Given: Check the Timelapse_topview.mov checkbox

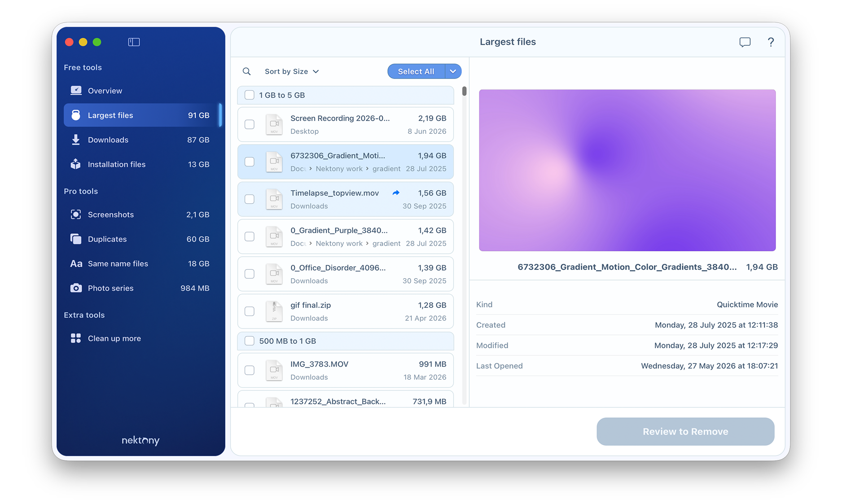Looking at the screenshot, I should (x=249, y=199).
